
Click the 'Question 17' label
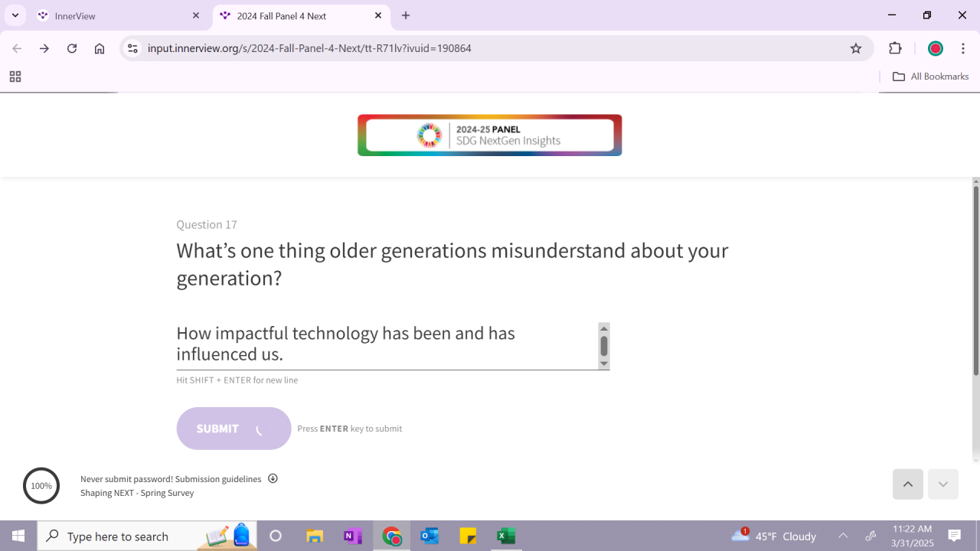coord(207,224)
